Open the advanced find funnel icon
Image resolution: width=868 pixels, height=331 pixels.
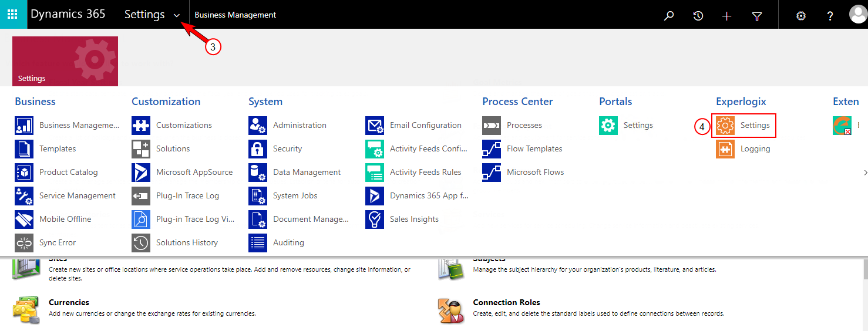tap(757, 16)
